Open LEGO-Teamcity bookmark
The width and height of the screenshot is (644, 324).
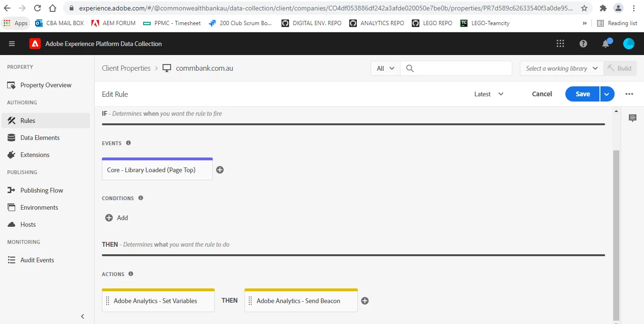(485, 23)
